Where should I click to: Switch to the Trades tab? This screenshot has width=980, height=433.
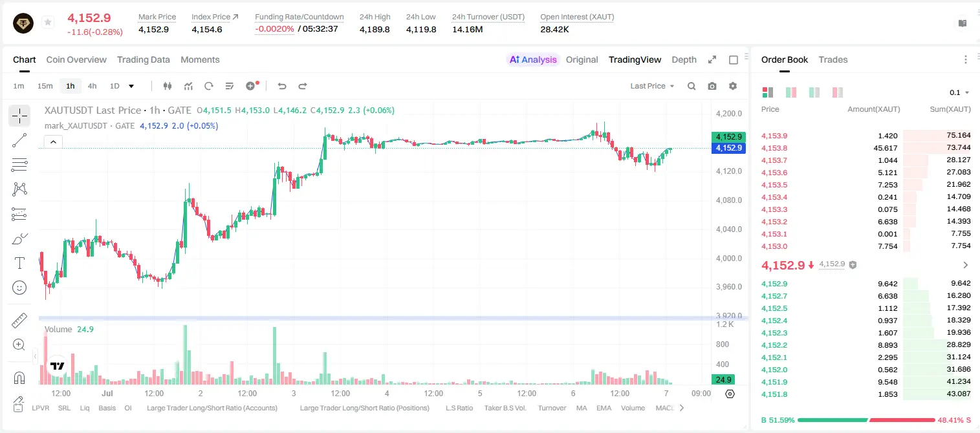coord(833,59)
